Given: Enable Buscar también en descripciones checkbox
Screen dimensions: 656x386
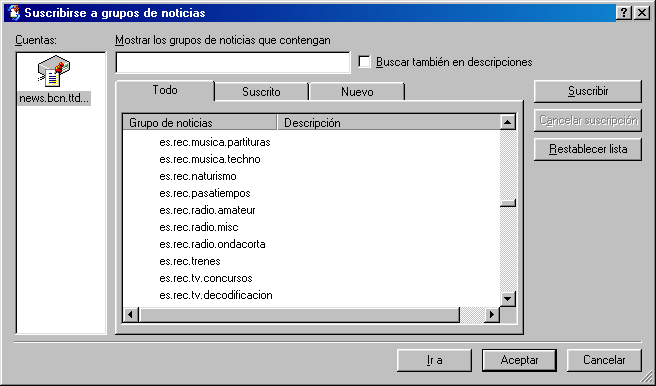Looking at the screenshot, I should pos(364,61).
